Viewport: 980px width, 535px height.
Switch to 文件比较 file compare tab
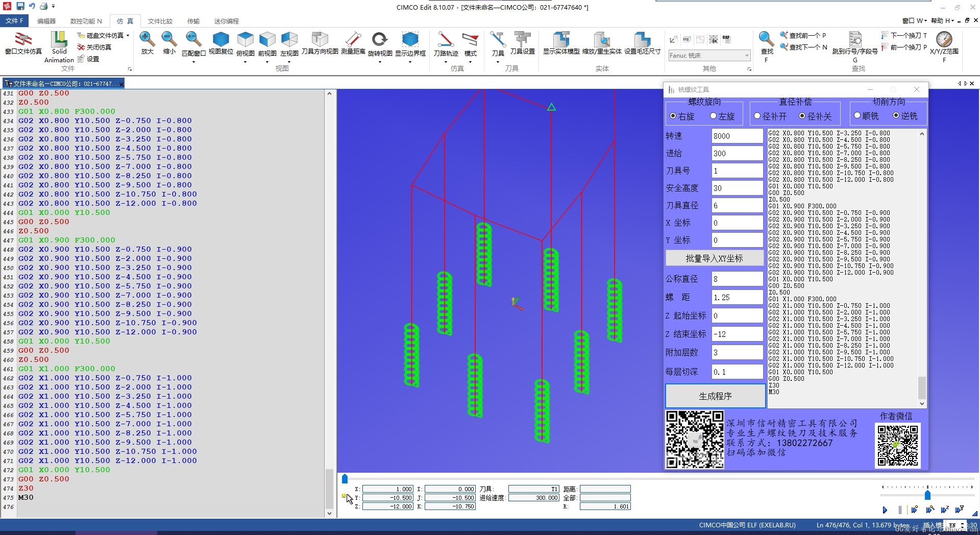[160, 21]
